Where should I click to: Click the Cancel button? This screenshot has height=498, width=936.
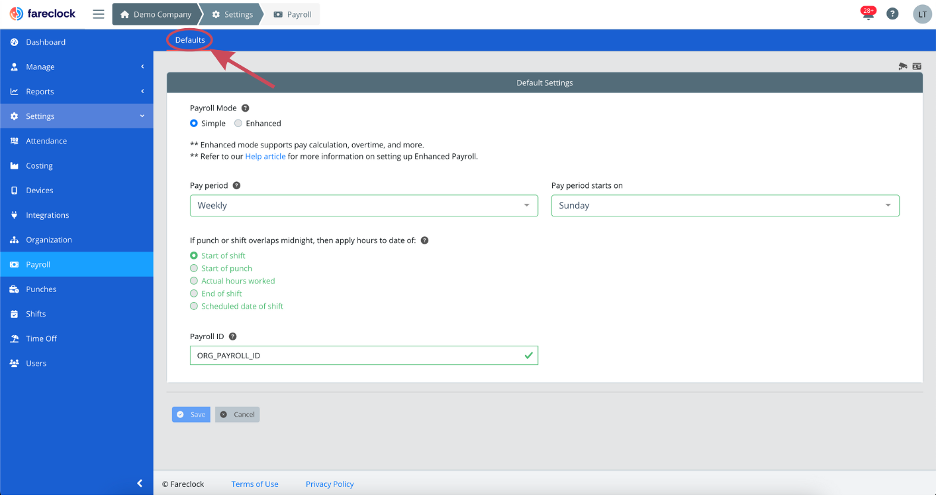pyautogui.click(x=237, y=414)
